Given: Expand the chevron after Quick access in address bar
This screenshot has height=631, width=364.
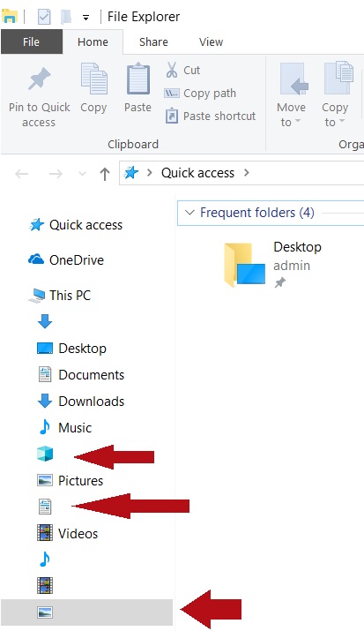Looking at the screenshot, I should click(x=246, y=173).
